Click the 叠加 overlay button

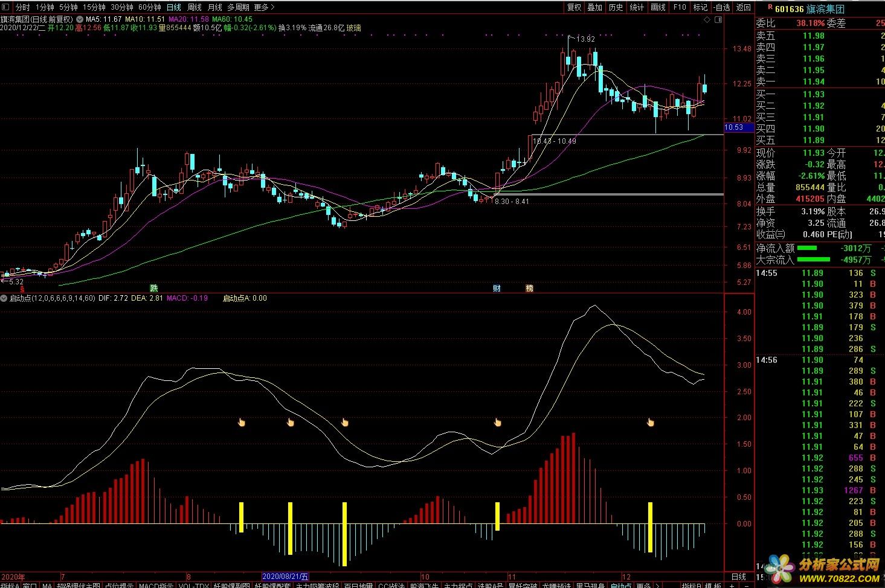tap(595, 7)
